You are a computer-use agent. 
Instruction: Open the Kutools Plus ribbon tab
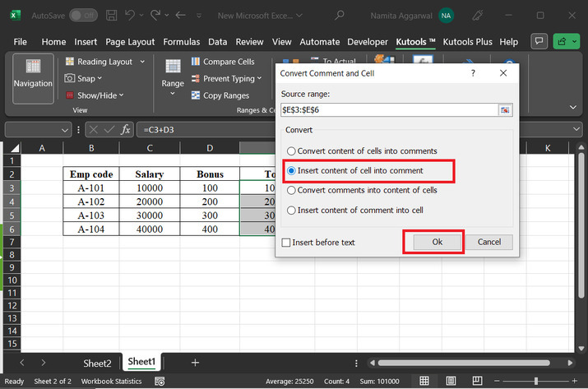point(468,42)
